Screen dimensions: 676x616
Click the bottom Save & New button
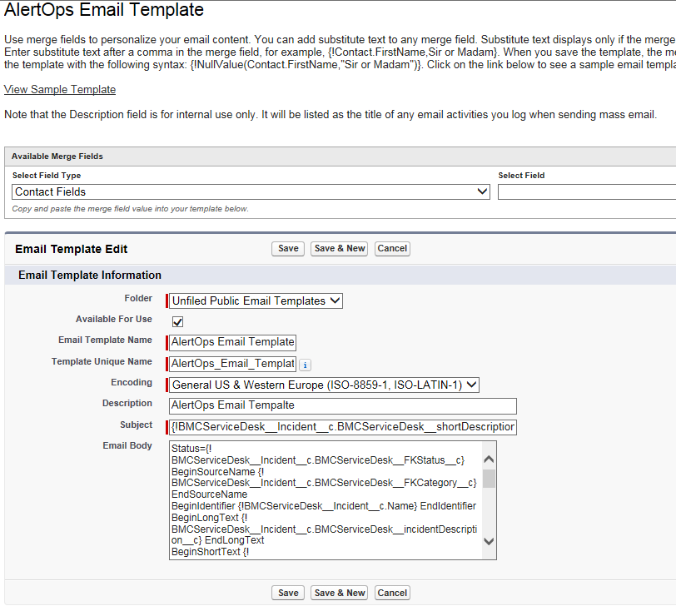click(339, 592)
